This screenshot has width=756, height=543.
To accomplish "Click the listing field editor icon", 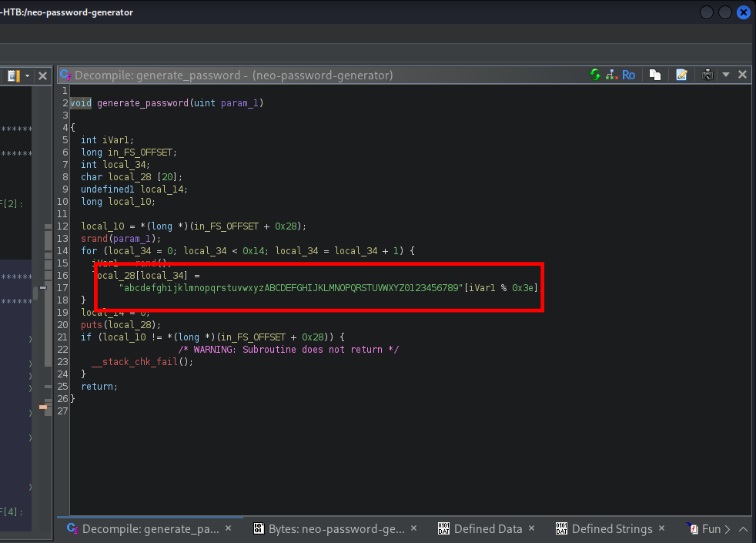I will [13, 75].
